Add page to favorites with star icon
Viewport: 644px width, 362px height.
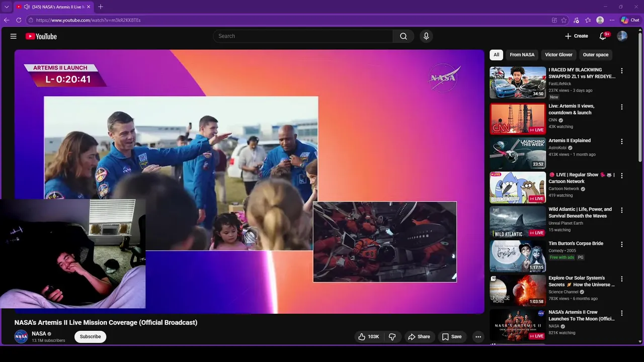point(564,20)
